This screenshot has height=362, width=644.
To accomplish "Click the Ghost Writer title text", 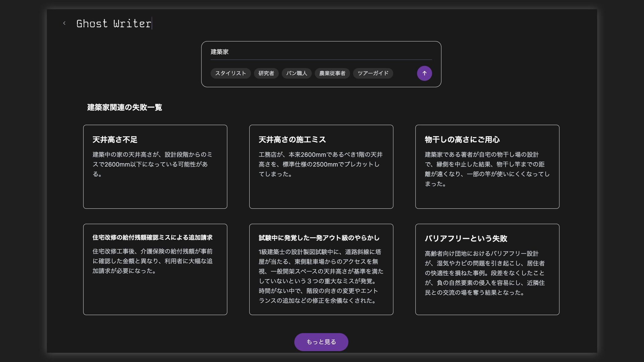I will coord(114,23).
